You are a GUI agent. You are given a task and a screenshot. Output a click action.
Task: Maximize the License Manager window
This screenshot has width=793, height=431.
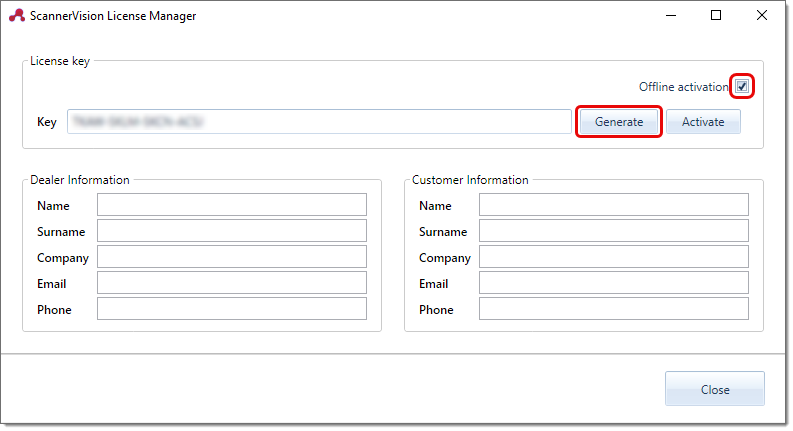[716, 16]
